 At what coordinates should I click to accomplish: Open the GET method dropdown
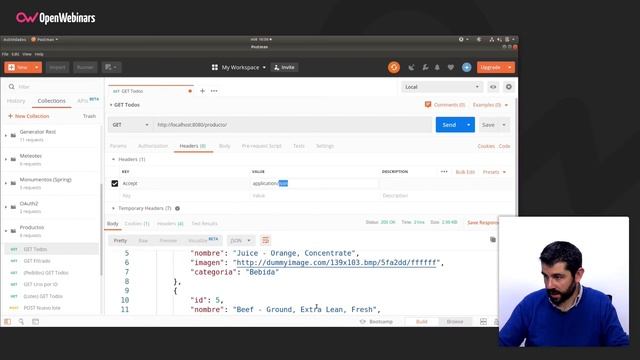(x=130, y=124)
